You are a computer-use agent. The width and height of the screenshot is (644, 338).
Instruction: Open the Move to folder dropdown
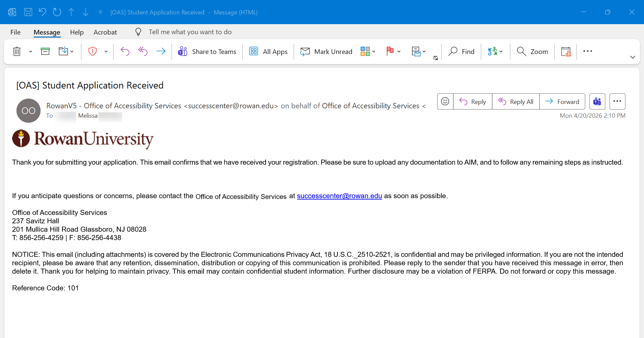66,51
